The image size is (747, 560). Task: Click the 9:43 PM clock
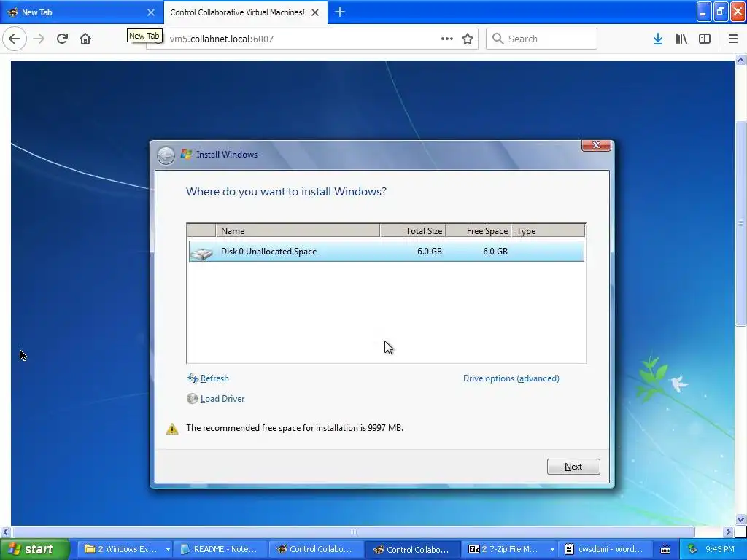[x=720, y=549]
